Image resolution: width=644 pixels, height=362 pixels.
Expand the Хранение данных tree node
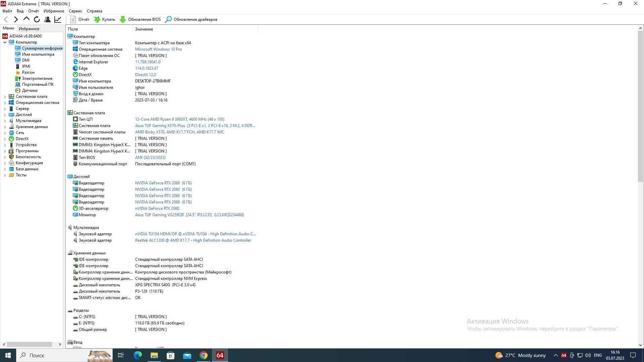(5, 126)
